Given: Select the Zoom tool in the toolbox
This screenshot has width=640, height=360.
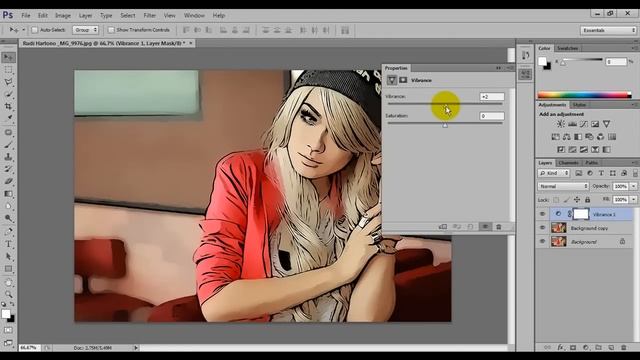Looking at the screenshot, I should 9,294.
